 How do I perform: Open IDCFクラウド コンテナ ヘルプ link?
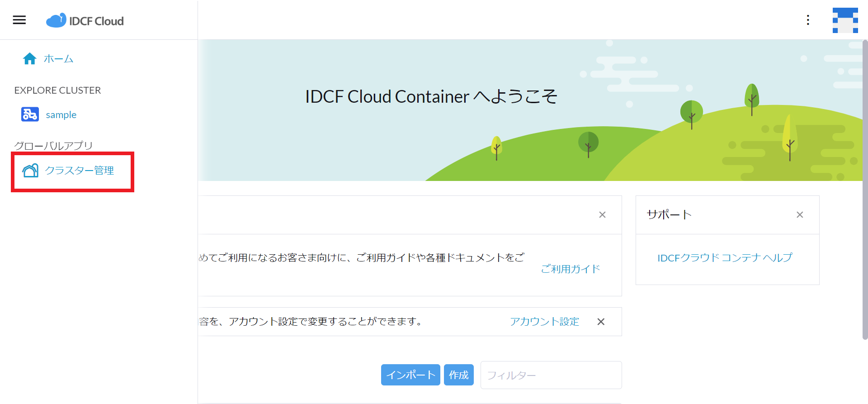(725, 258)
